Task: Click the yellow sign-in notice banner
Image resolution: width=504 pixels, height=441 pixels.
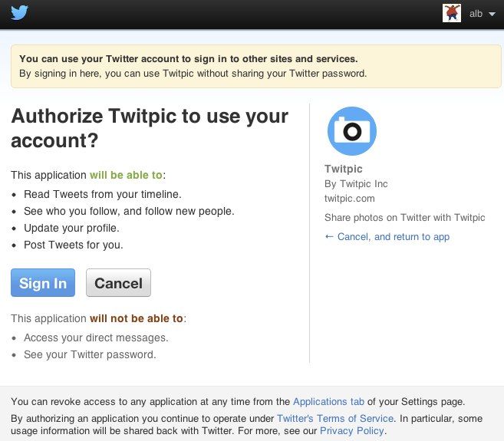Action: pos(256,66)
